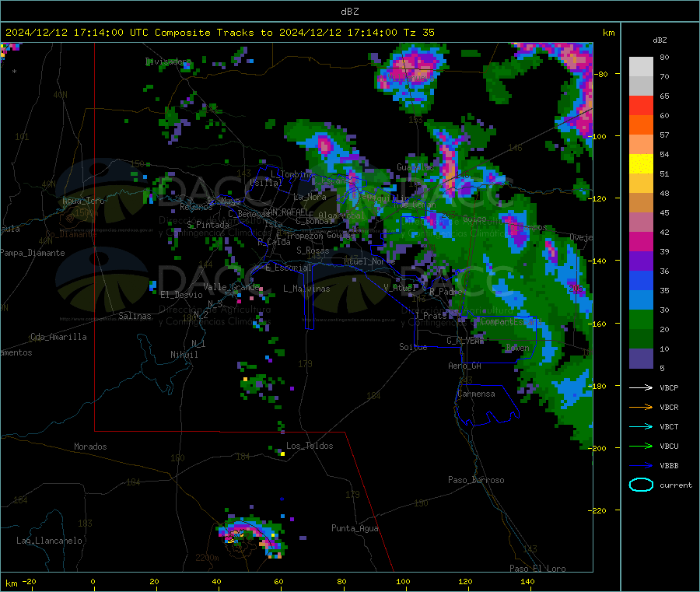Click the 'Nihuil' map label
Screen dimensions: 700x592
[x=184, y=355]
